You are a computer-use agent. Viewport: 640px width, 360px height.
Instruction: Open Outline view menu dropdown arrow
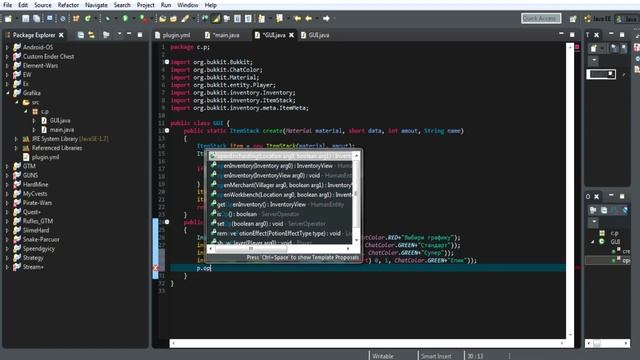point(594,222)
